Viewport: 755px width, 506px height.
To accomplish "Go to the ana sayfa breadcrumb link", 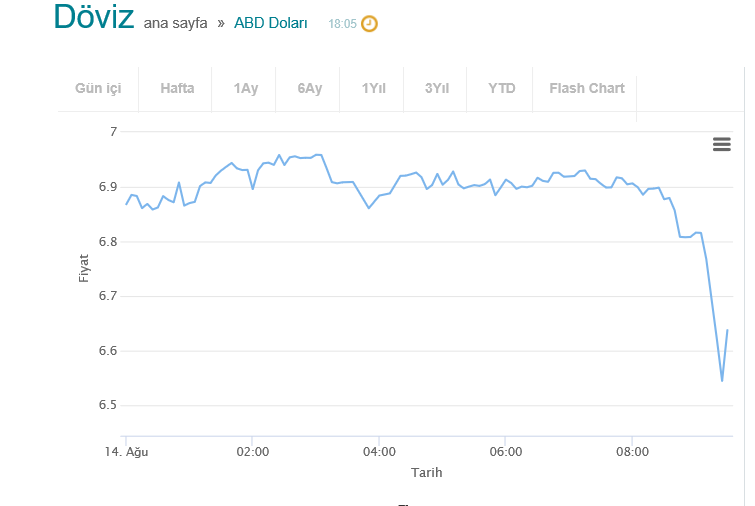I will point(175,23).
